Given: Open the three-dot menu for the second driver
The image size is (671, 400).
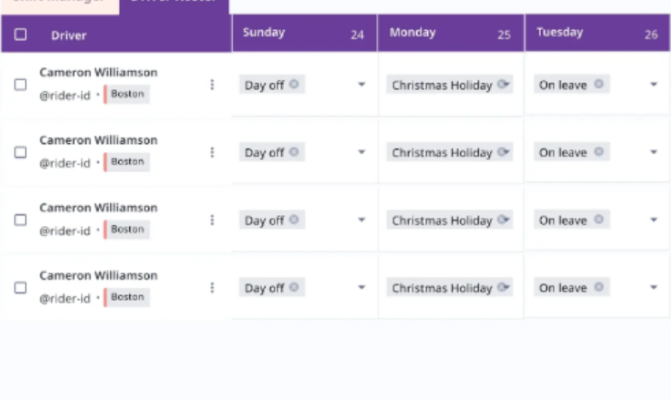Looking at the screenshot, I should point(212,152).
